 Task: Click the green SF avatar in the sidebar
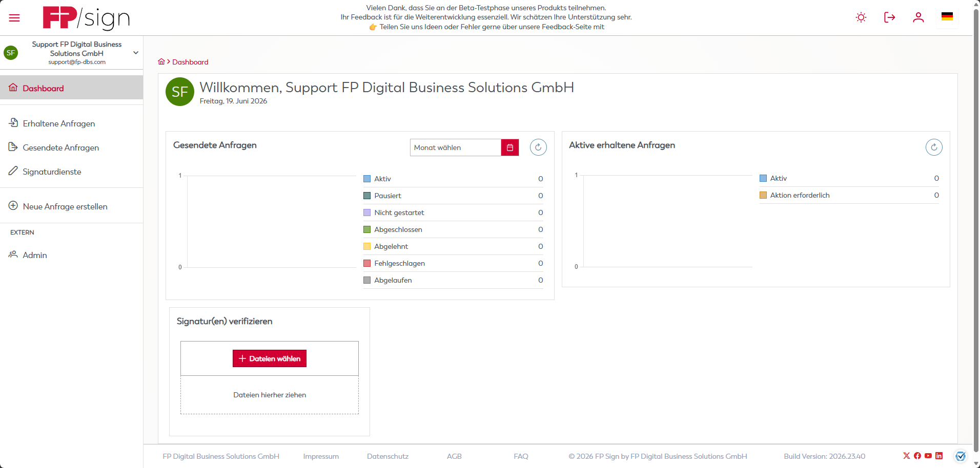coord(11,53)
